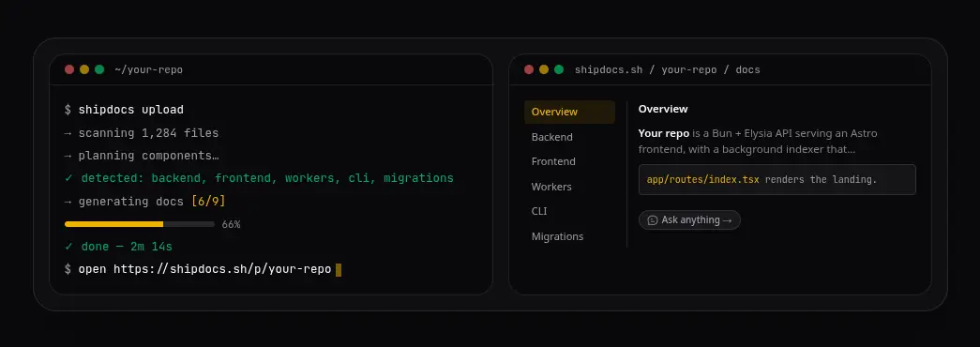Click the yellow dot in docs window

point(544,69)
